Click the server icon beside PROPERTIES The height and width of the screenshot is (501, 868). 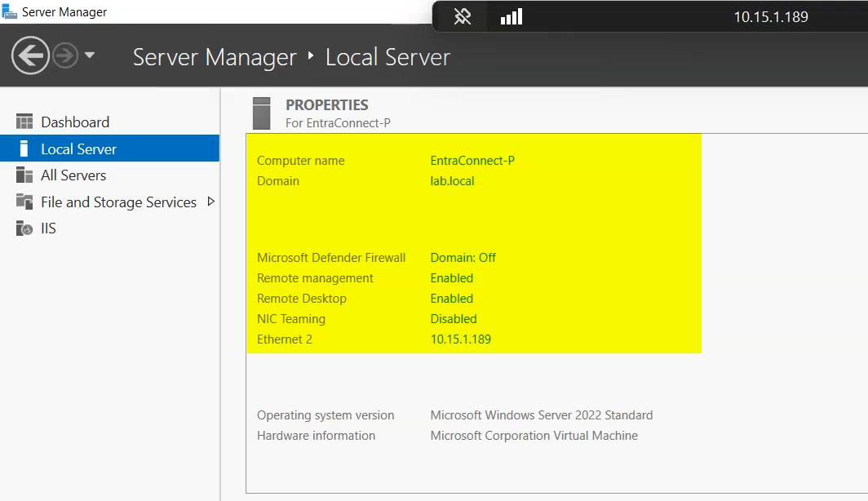pos(261,113)
